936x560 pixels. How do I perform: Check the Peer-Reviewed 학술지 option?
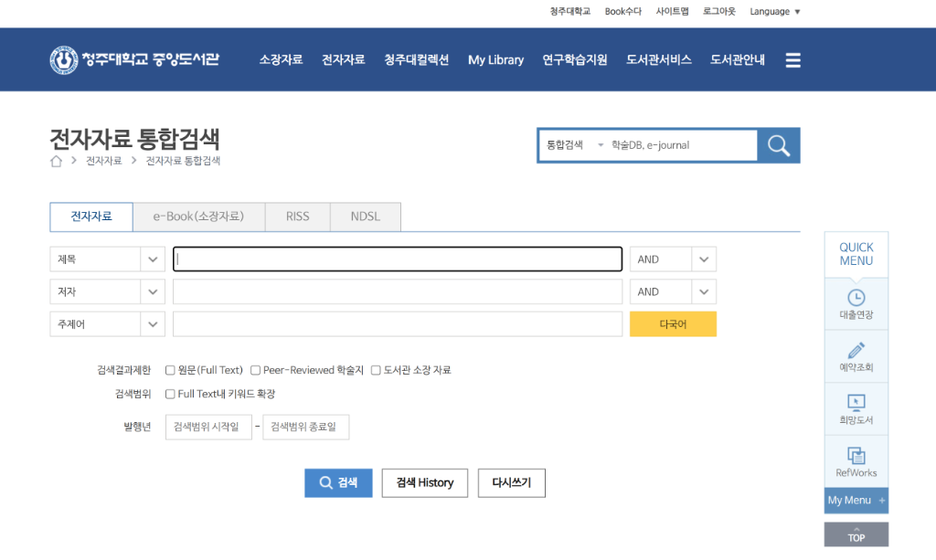pos(256,370)
